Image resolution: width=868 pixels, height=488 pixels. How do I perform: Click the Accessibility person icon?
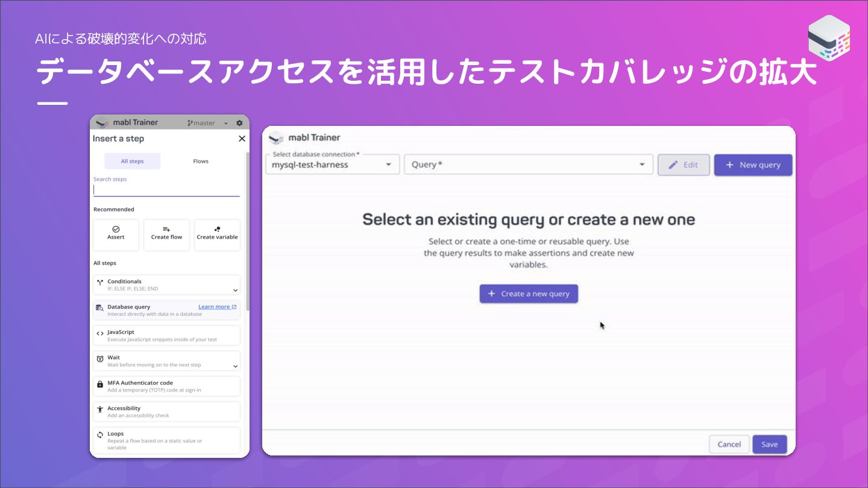pyautogui.click(x=100, y=409)
